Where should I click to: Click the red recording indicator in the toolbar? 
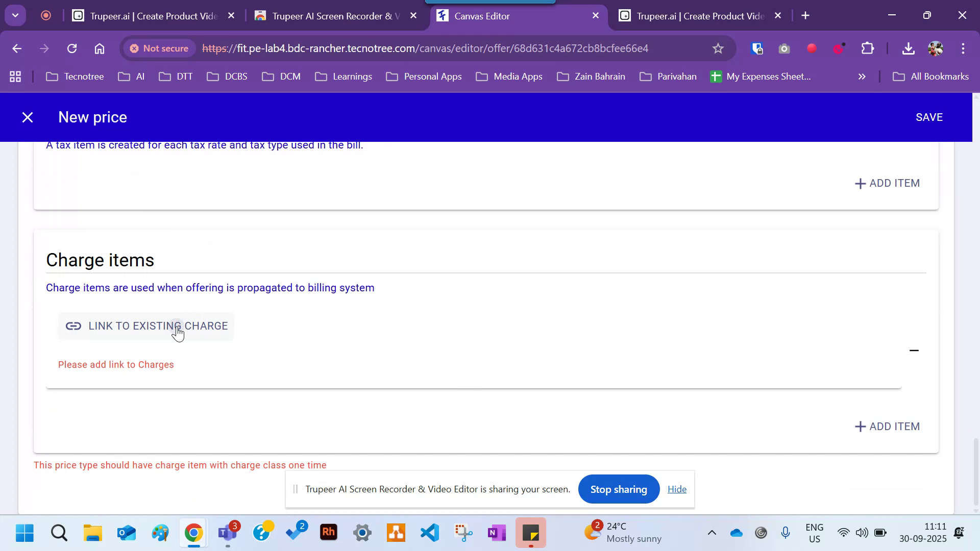pyautogui.click(x=812, y=48)
